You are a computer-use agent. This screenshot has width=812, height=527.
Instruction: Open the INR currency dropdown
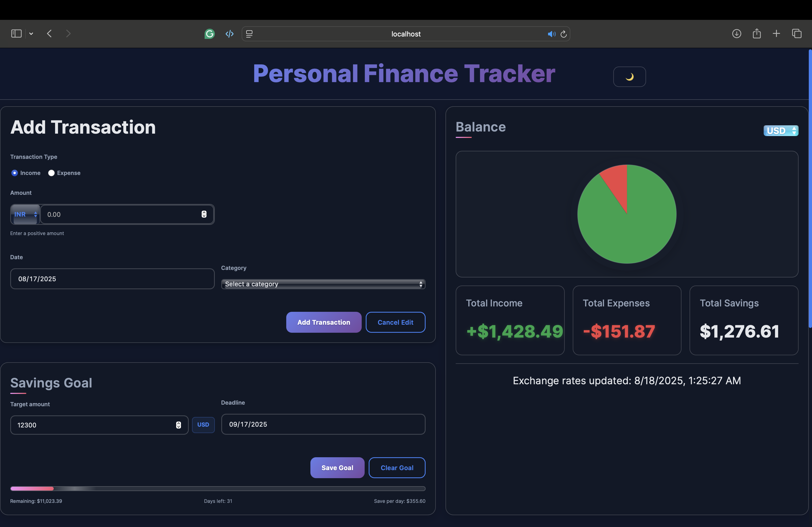pos(25,214)
